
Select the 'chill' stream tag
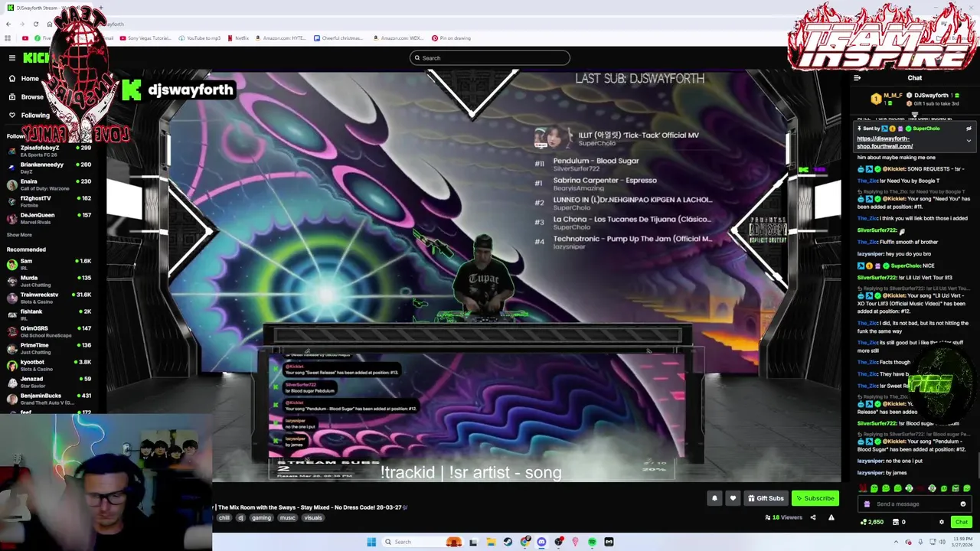(224, 518)
